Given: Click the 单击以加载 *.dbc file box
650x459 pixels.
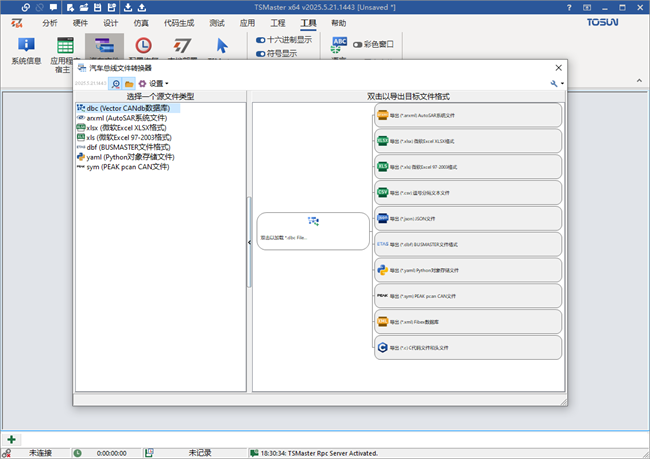Looking at the screenshot, I should [313, 230].
